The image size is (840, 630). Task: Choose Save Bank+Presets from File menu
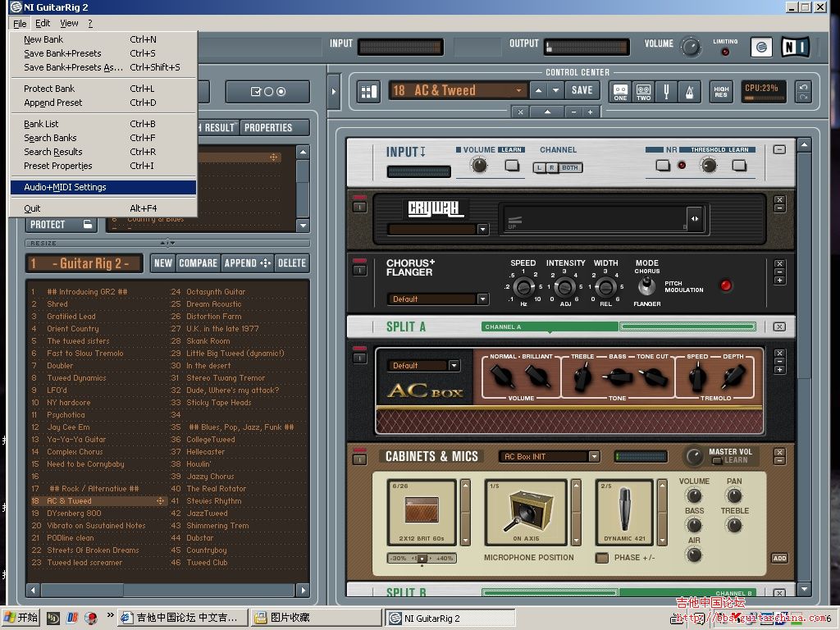[62, 53]
